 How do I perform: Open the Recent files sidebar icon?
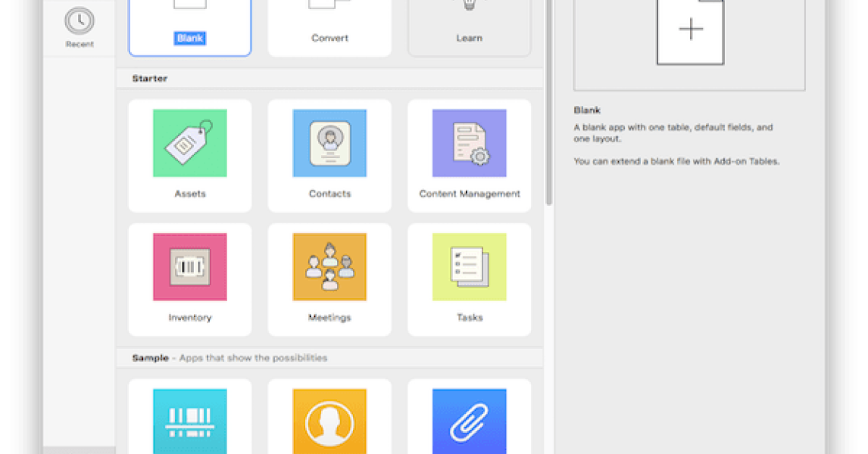coord(80,22)
